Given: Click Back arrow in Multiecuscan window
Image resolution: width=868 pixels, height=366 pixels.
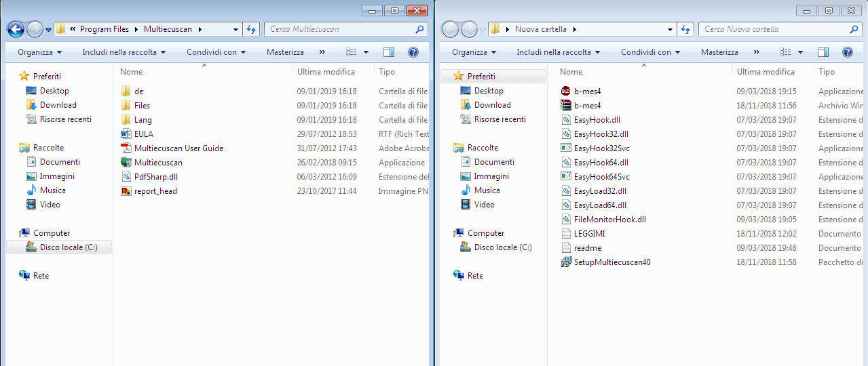Looking at the screenshot, I should pos(16,29).
